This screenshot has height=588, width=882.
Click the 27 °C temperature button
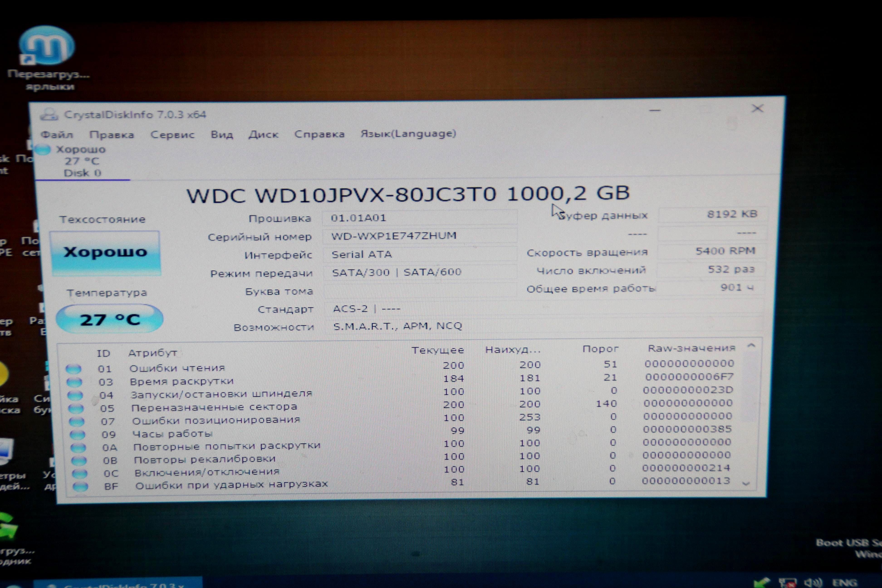(110, 319)
